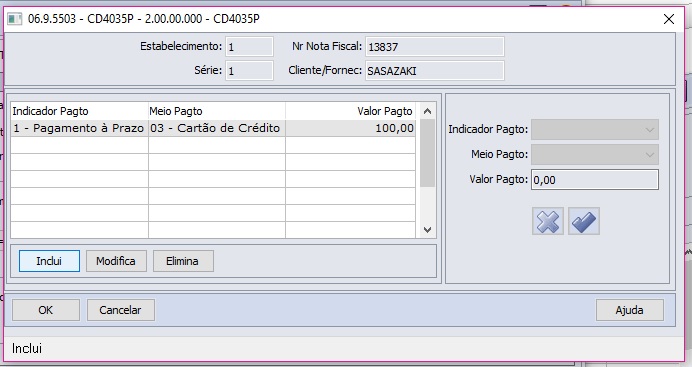Click the blue checkmark confirm icon
692x367 pixels.
(583, 221)
